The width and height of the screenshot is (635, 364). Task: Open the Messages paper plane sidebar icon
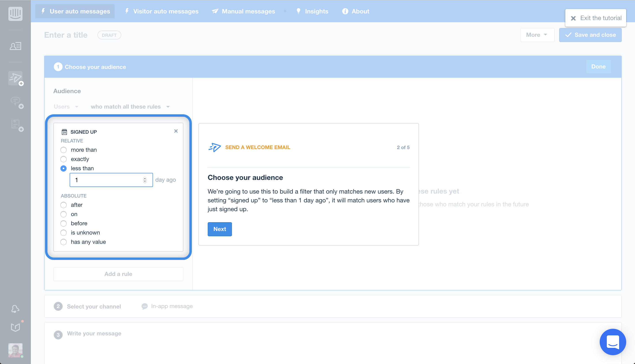tap(15, 78)
